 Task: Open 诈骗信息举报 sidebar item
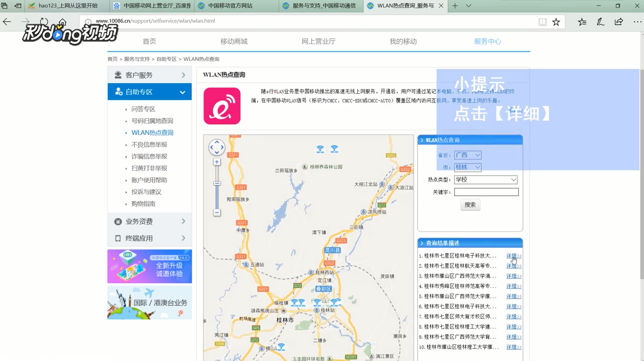click(149, 156)
